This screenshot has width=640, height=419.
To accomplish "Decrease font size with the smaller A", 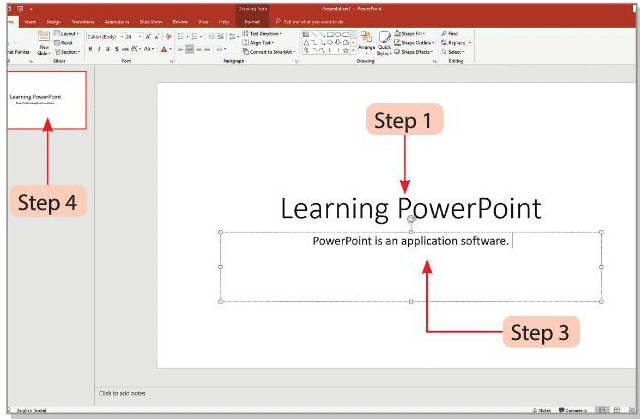I will [157, 37].
